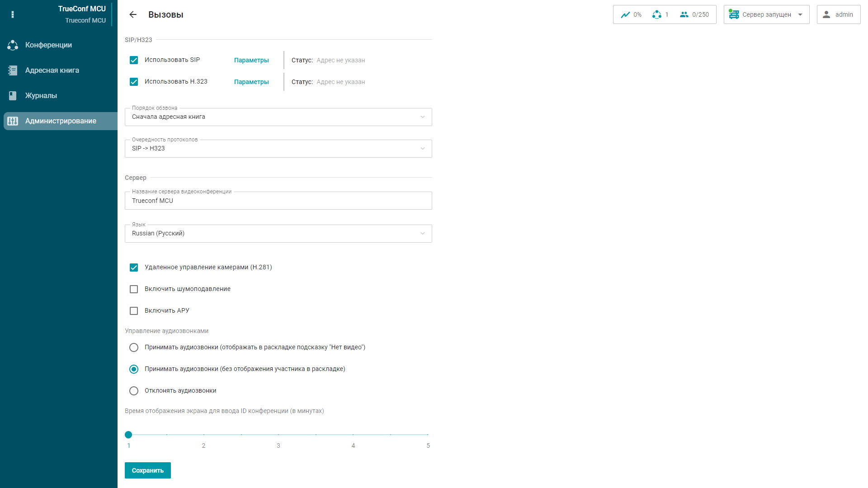Open the Сервер запущен status dropdown

tap(767, 15)
